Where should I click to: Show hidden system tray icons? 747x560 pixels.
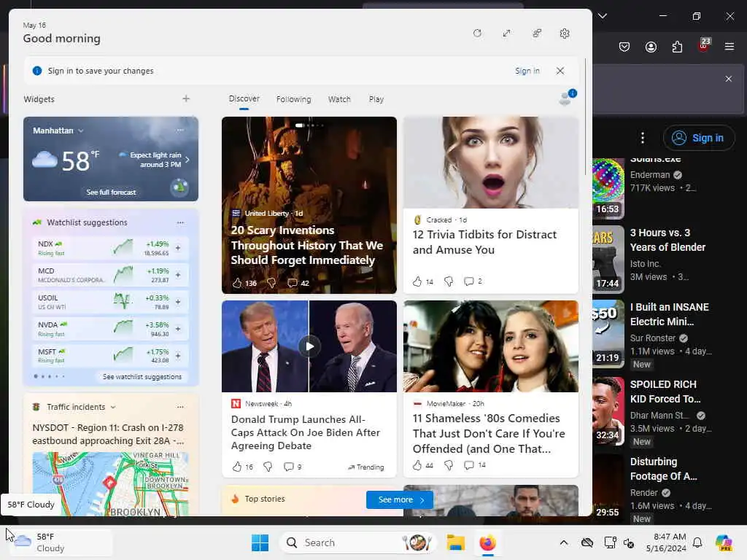point(564,542)
